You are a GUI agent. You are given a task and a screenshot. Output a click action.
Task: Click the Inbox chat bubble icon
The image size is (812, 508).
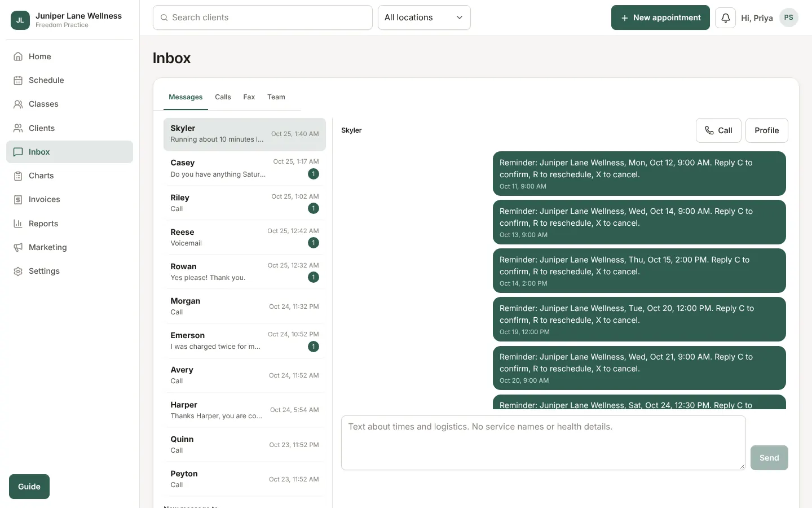18,152
